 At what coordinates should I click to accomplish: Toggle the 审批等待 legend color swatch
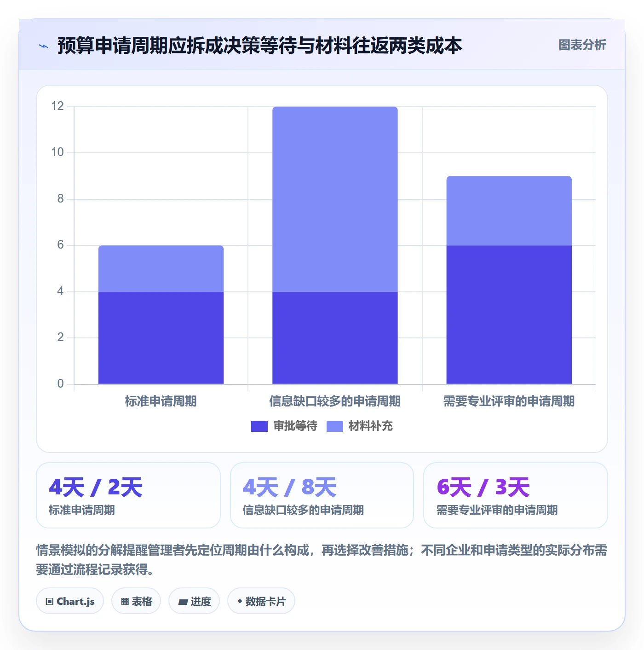(x=259, y=426)
